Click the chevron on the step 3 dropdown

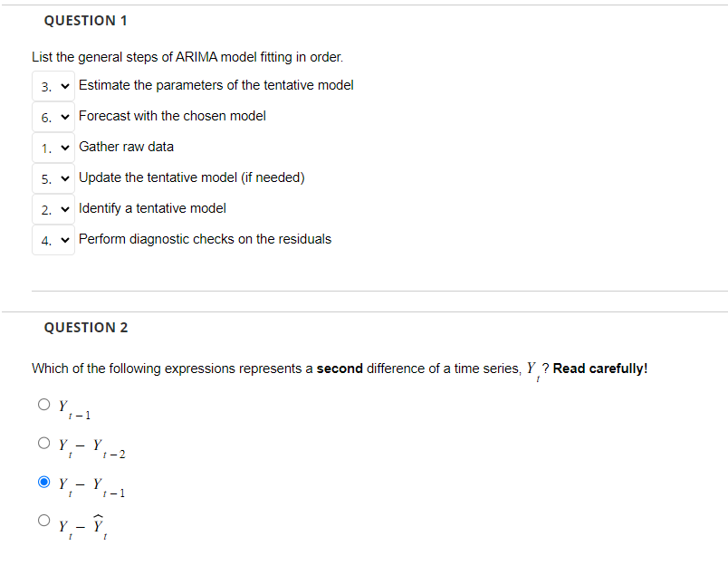63,85
